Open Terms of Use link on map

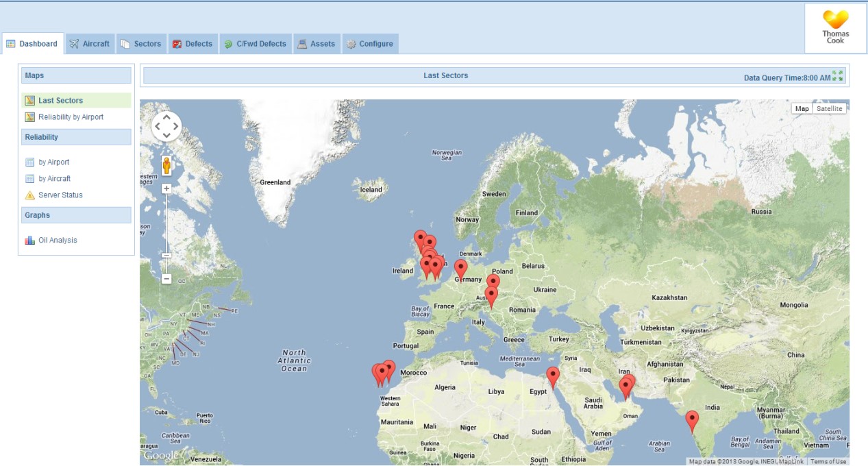point(828,461)
